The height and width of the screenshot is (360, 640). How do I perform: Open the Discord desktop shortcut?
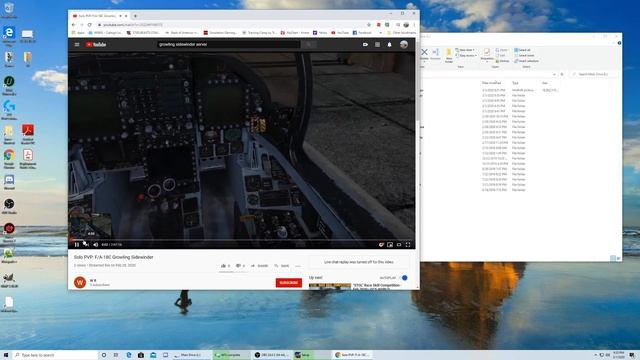[9, 182]
